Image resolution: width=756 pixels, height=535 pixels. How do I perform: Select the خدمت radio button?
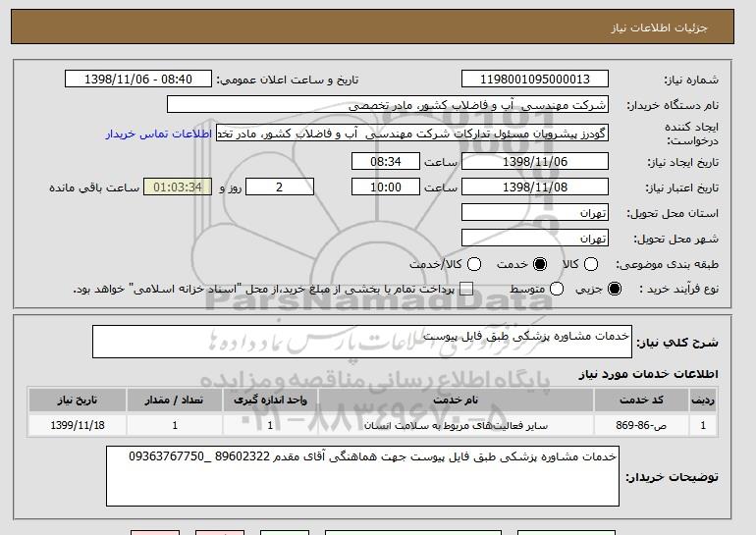coord(540,264)
